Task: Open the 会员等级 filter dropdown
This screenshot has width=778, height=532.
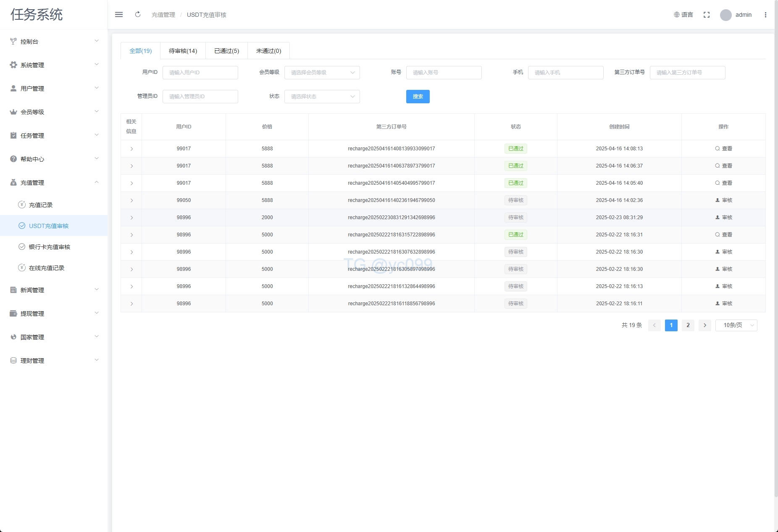Action: tap(322, 73)
